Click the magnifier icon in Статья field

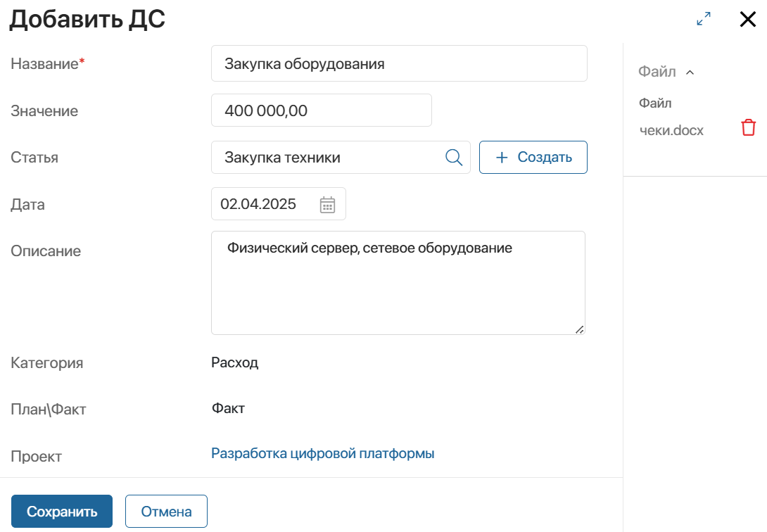tap(454, 157)
